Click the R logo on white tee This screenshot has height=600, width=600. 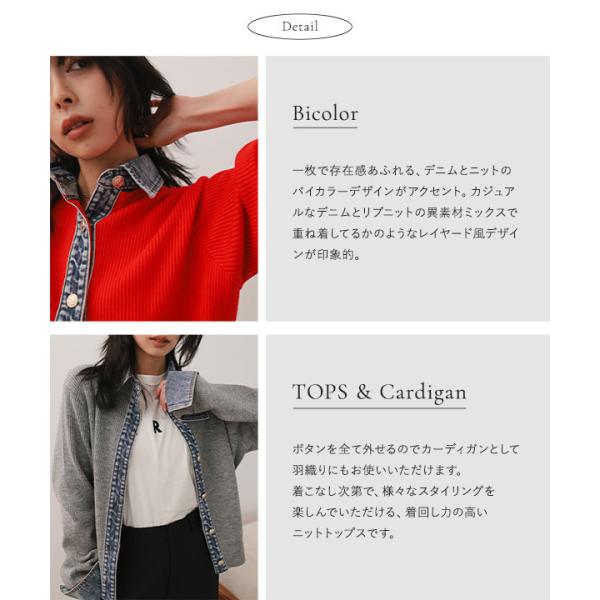[x=157, y=427]
